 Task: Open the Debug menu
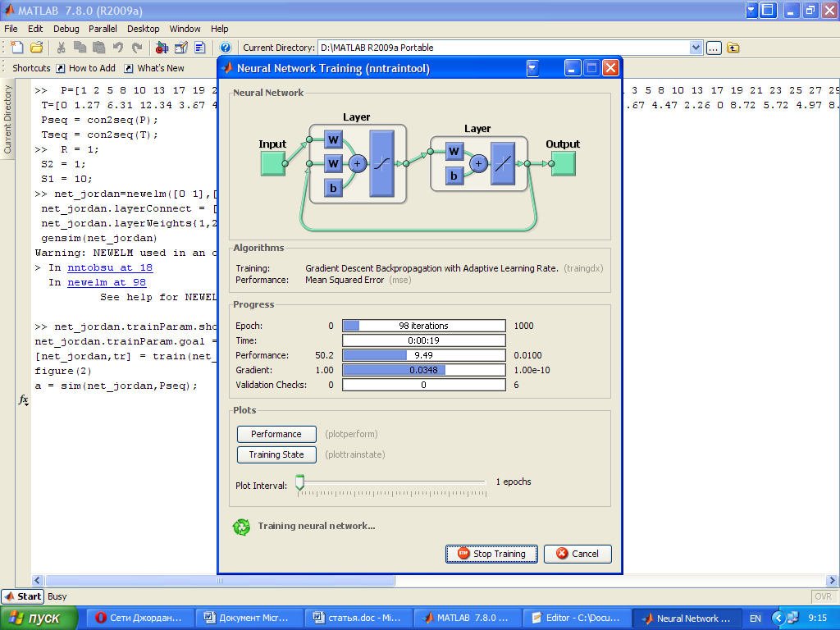(x=66, y=29)
